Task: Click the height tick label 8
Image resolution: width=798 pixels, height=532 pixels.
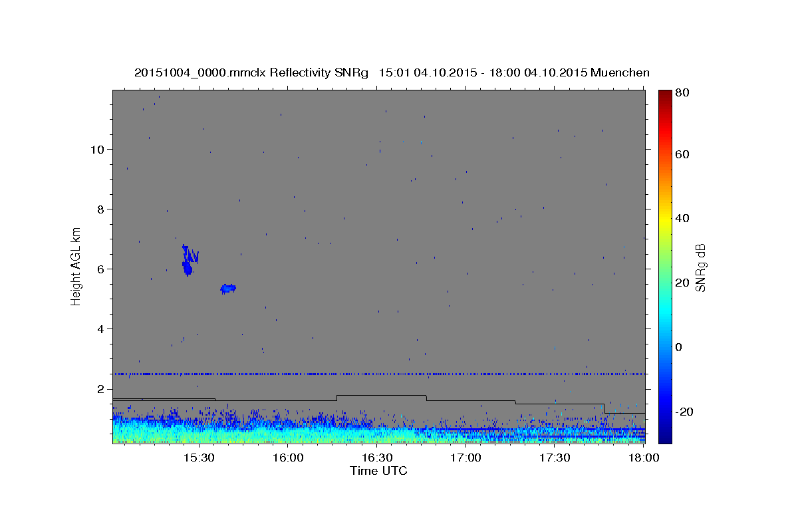Action: click(x=102, y=209)
